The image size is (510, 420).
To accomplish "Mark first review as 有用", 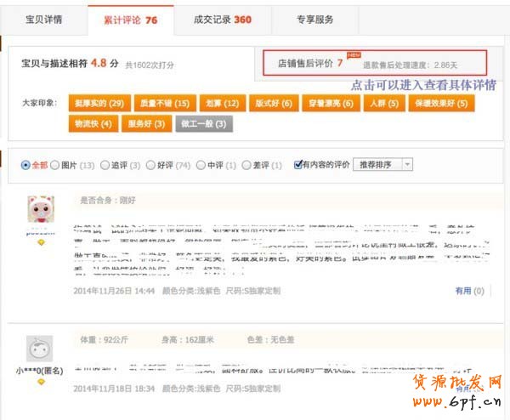I will coord(468,290).
